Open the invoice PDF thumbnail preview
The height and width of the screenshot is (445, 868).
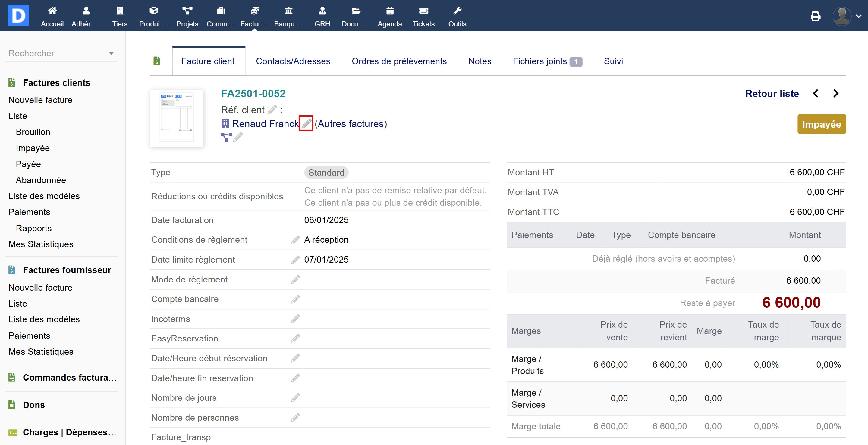177,118
